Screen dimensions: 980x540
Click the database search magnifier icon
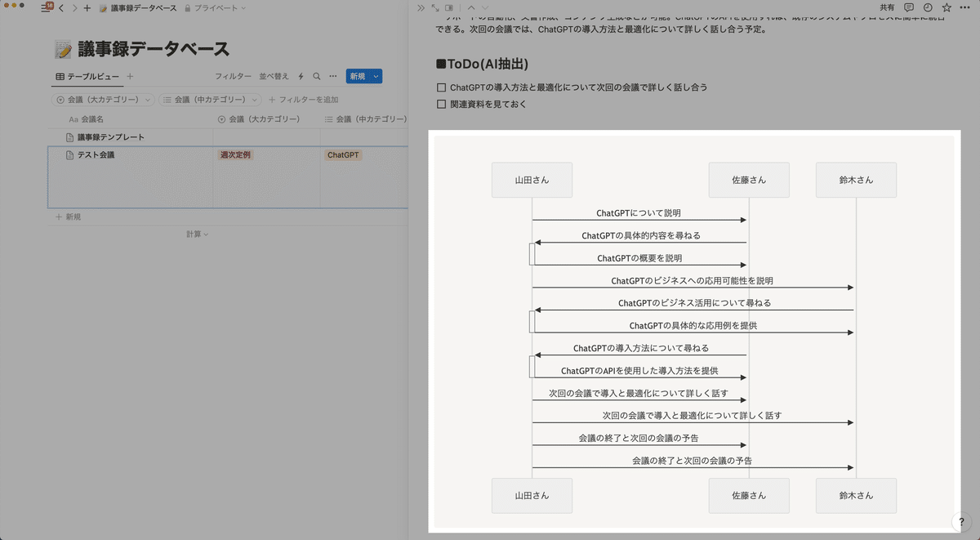click(317, 76)
